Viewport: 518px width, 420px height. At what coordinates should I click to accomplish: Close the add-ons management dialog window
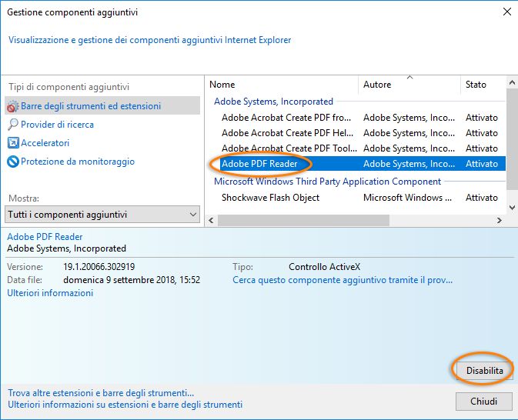click(x=507, y=12)
